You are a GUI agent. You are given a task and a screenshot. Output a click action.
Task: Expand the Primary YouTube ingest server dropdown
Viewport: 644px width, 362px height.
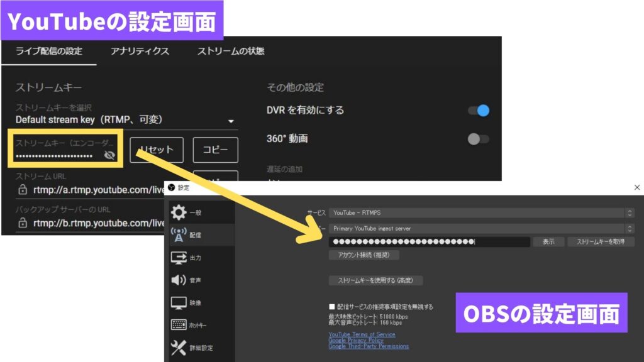481,229
